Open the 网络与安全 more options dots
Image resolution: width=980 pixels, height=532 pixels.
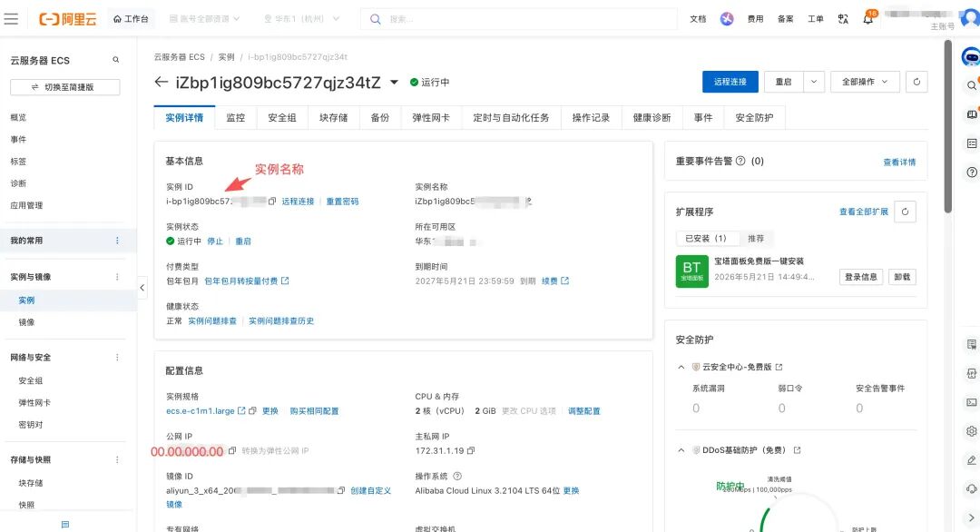(x=117, y=358)
